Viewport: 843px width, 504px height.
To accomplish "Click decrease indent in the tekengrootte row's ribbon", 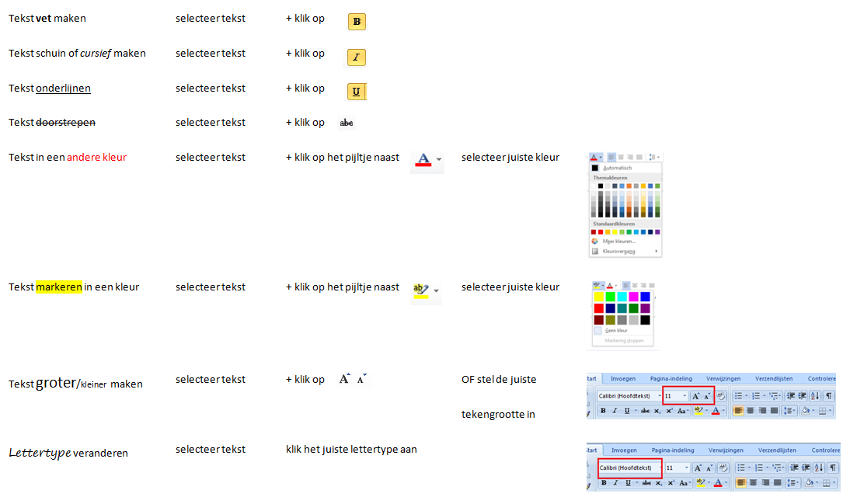I will [x=791, y=396].
